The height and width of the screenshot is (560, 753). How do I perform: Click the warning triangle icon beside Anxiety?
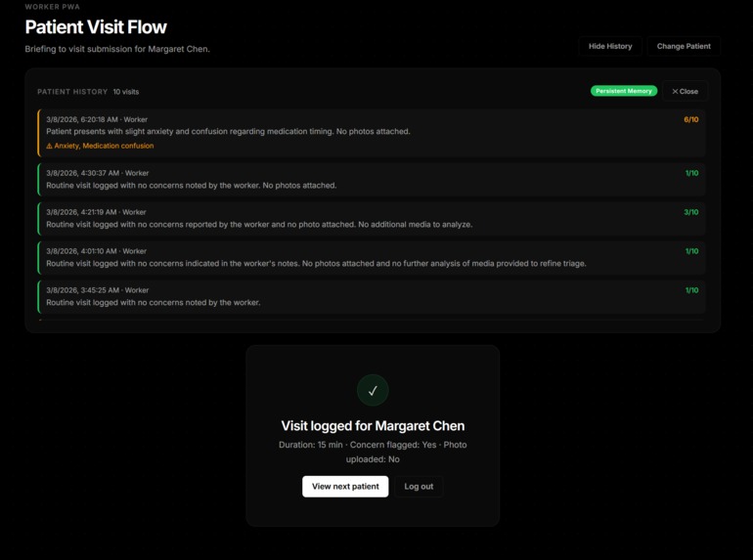49,146
